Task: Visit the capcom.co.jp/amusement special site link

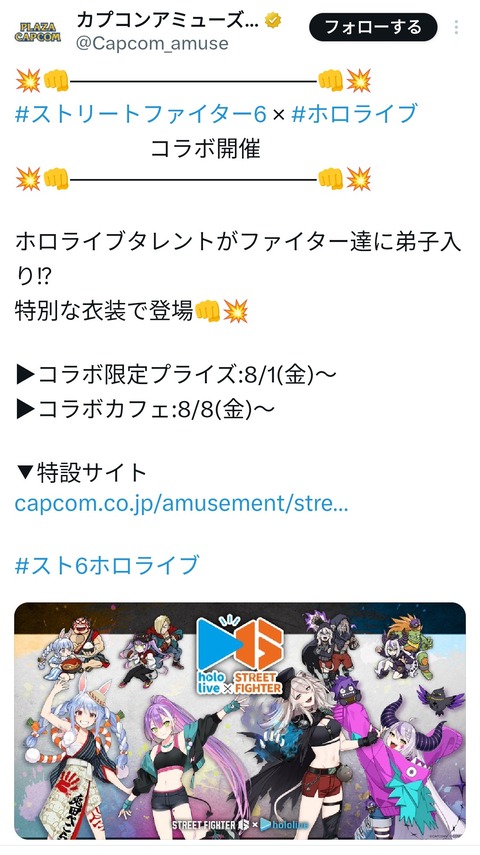Action: click(x=181, y=503)
